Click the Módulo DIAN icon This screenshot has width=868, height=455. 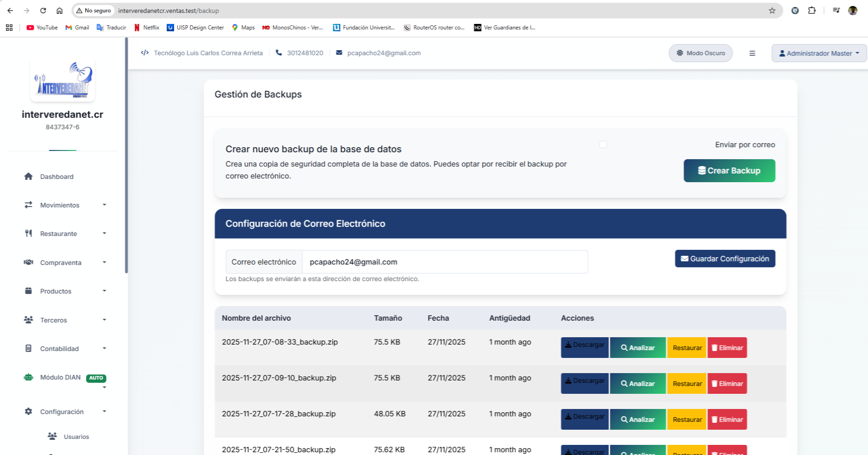[29, 377]
